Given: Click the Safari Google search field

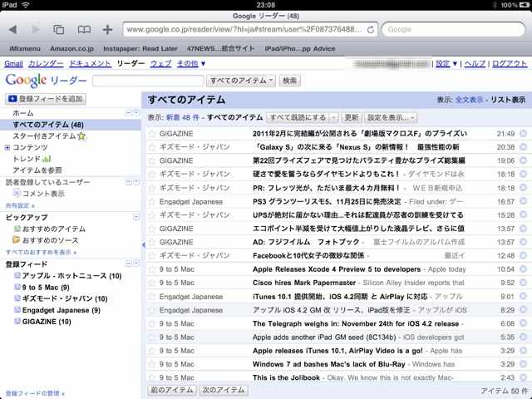Looking at the screenshot, I should [454, 30].
